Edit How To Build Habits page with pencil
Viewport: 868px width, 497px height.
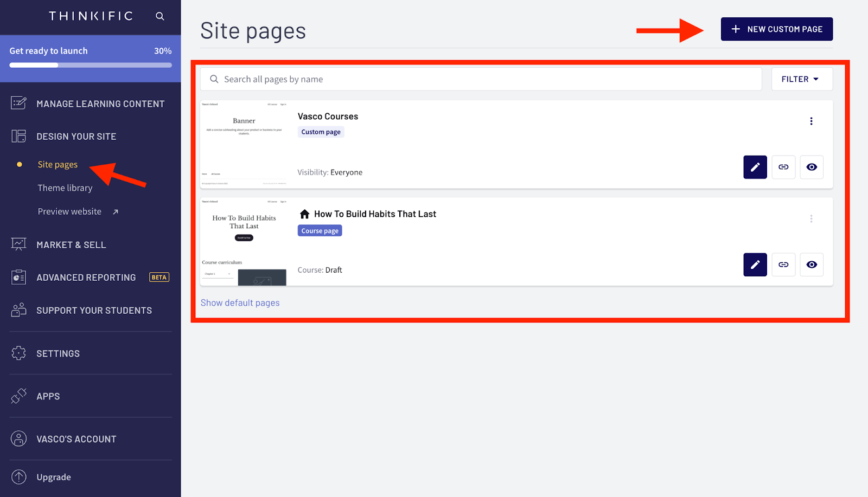[755, 264]
